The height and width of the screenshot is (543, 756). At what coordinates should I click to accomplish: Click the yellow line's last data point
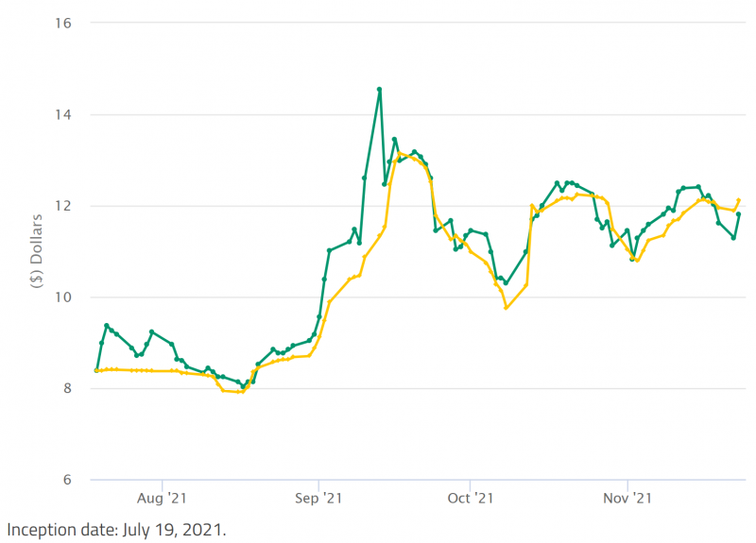coord(739,200)
